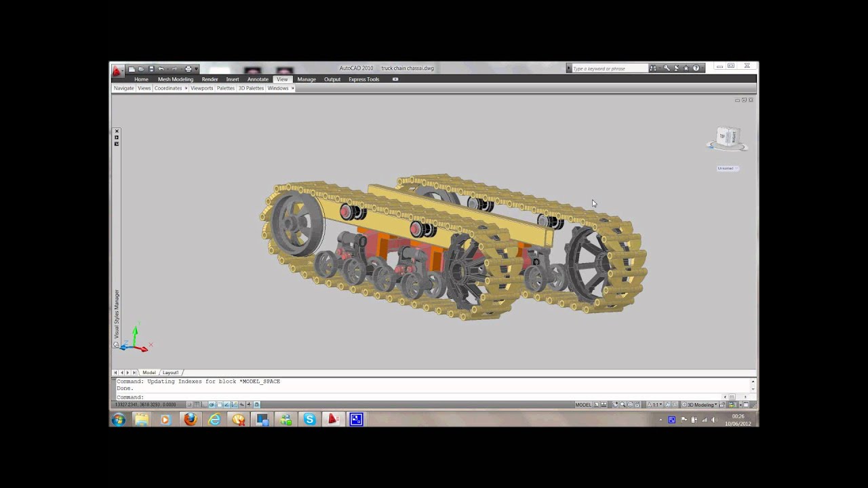Screen dimensions: 868x488
Task: Click the Undo arrow in quick access toolbar
Action: pos(161,68)
